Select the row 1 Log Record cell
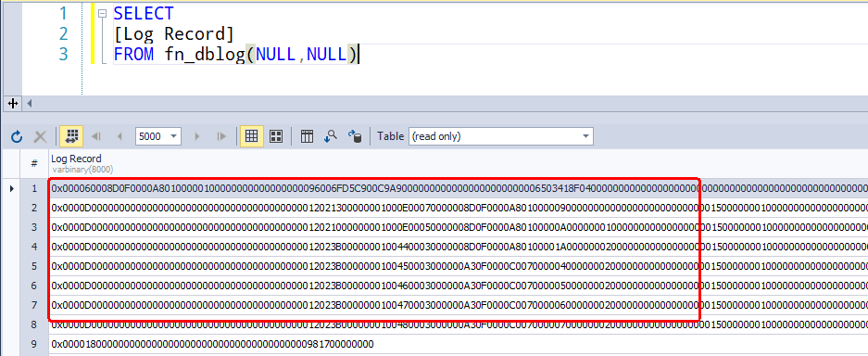 459,189
